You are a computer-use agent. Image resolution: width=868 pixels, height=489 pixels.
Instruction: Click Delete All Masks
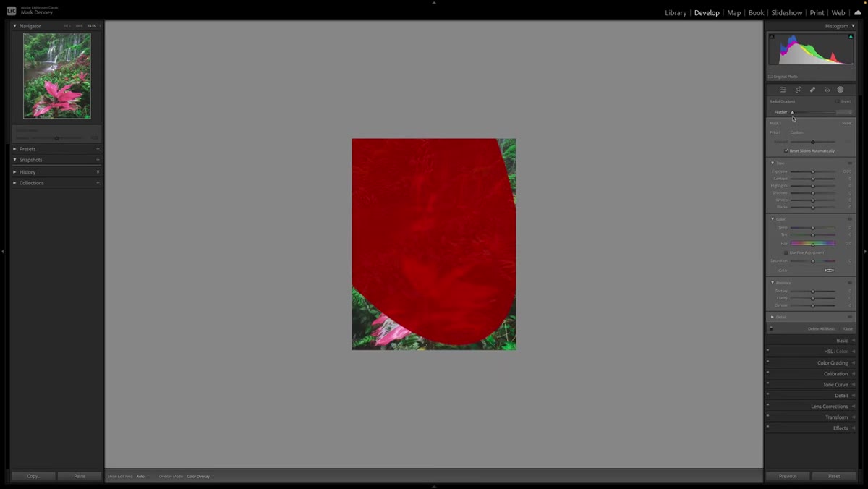822,328
